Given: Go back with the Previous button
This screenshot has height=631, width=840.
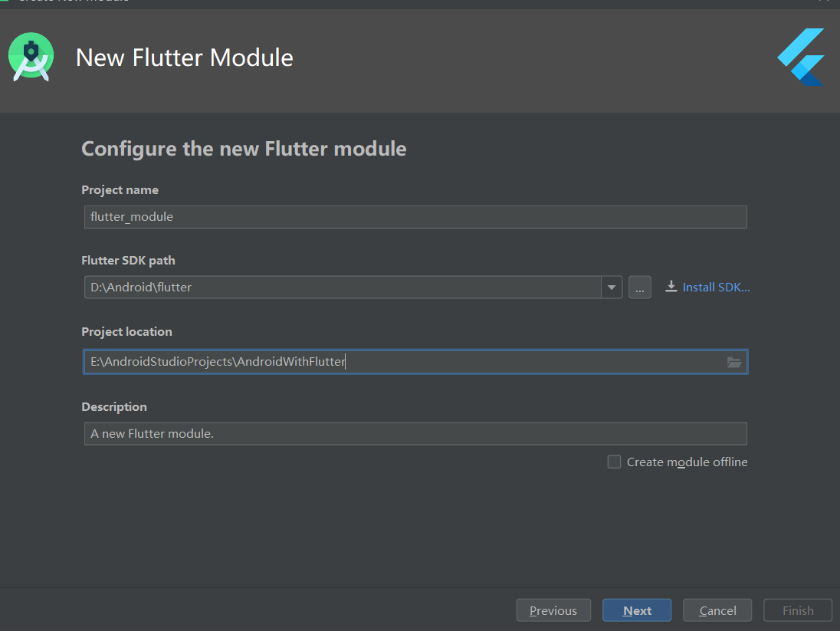Looking at the screenshot, I should pos(553,610).
